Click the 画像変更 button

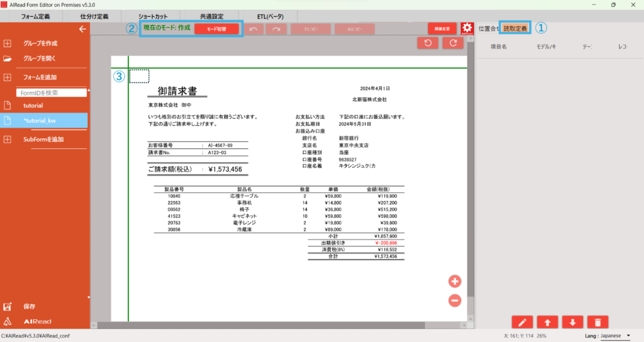click(x=442, y=28)
